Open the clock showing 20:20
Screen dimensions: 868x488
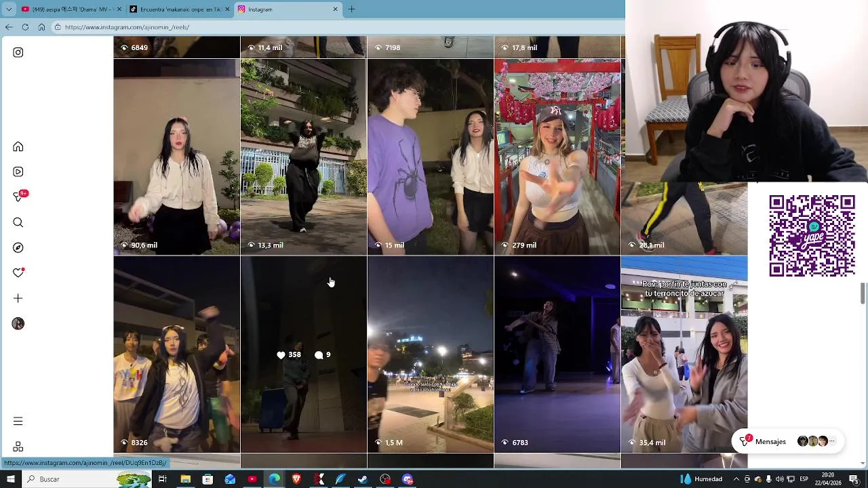pos(828,479)
